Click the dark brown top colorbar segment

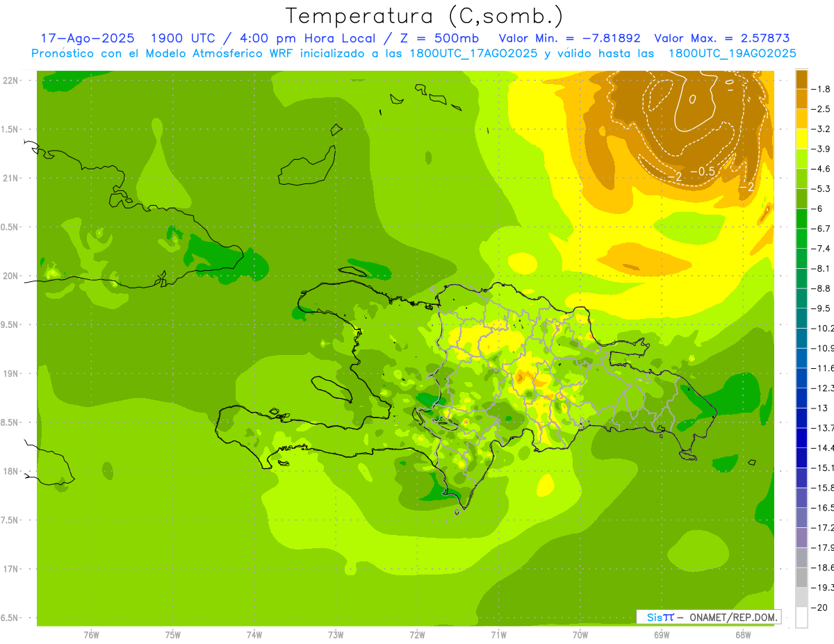pyautogui.click(x=801, y=79)
